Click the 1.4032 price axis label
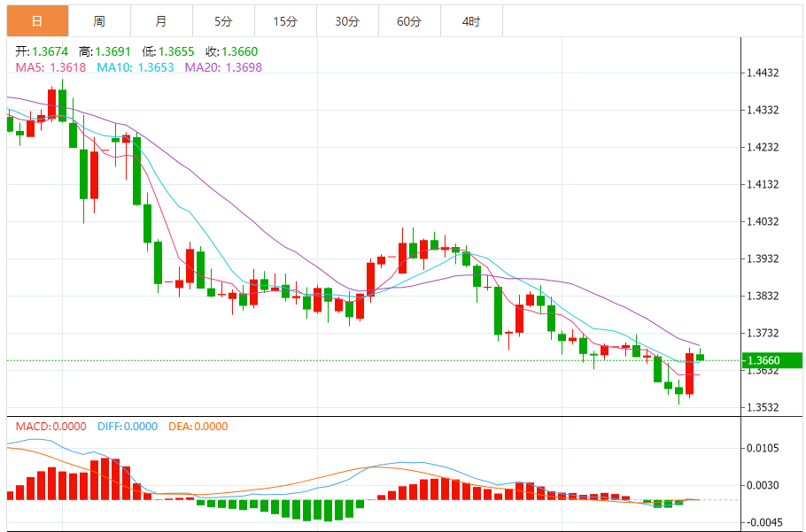 point(764,222)
